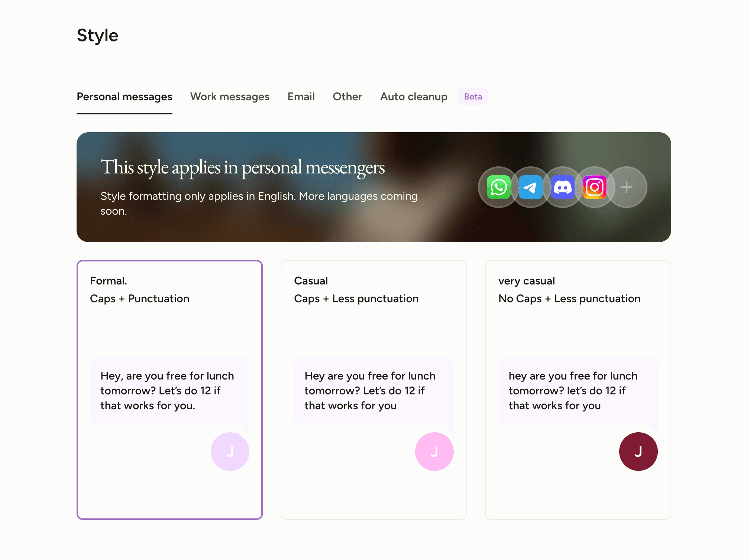This screenshot has width=750, height=560.
Task: Select the Other tab
Action: coord(347,97)
